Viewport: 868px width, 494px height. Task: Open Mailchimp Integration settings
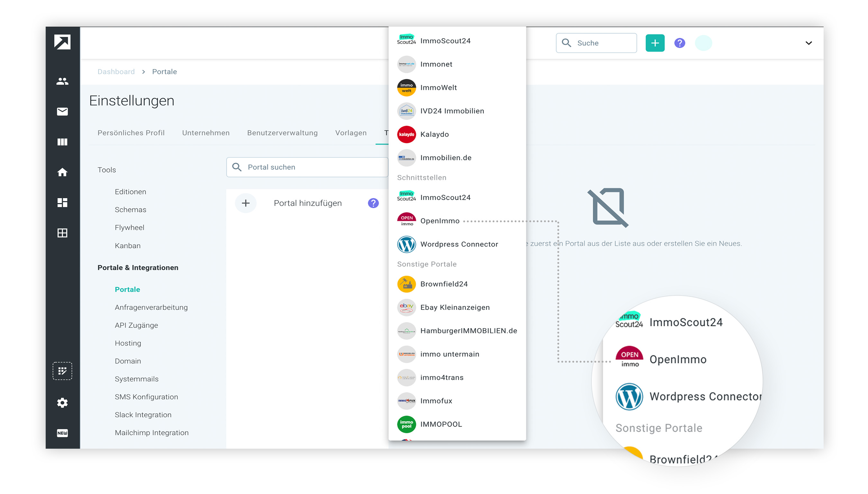[151, 433]
